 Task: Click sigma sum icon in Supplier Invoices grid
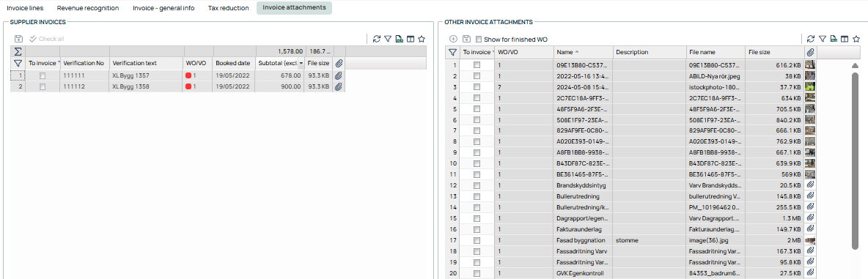18,51
